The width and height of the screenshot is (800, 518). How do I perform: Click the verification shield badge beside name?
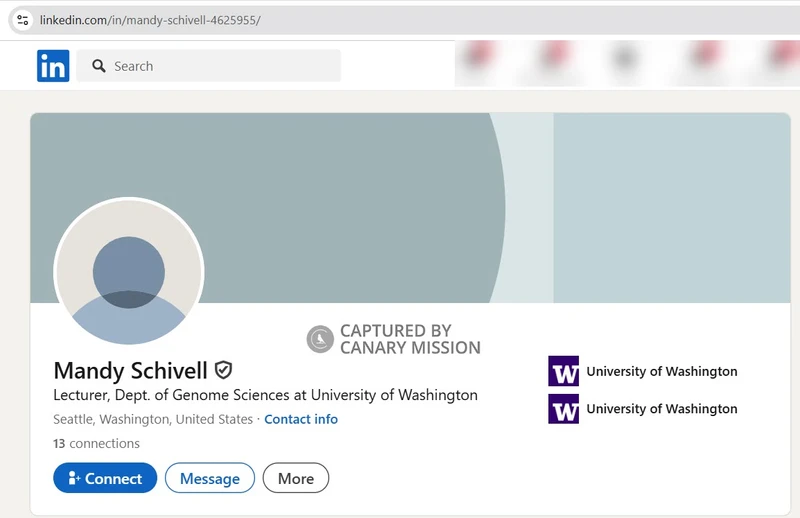pos(224,370)
